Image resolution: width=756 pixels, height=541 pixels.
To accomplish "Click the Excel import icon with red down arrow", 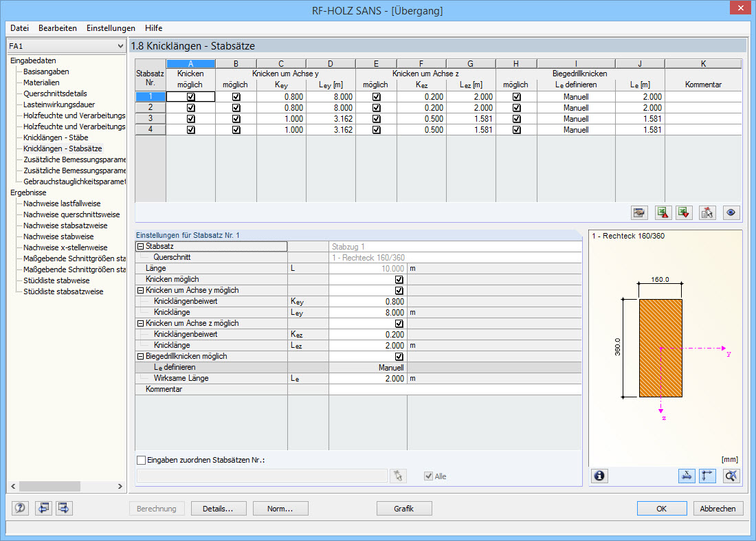I will [684, 212].
